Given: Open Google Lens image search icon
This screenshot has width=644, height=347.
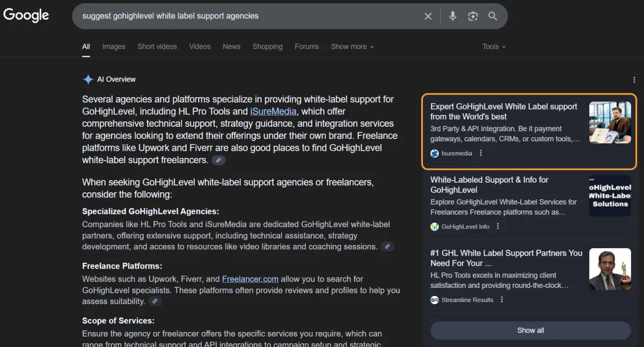Looking at the screenshot, I should click(472, 16).
